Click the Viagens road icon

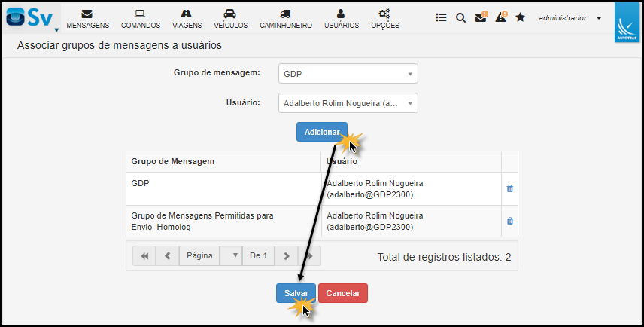coord(187,14)
